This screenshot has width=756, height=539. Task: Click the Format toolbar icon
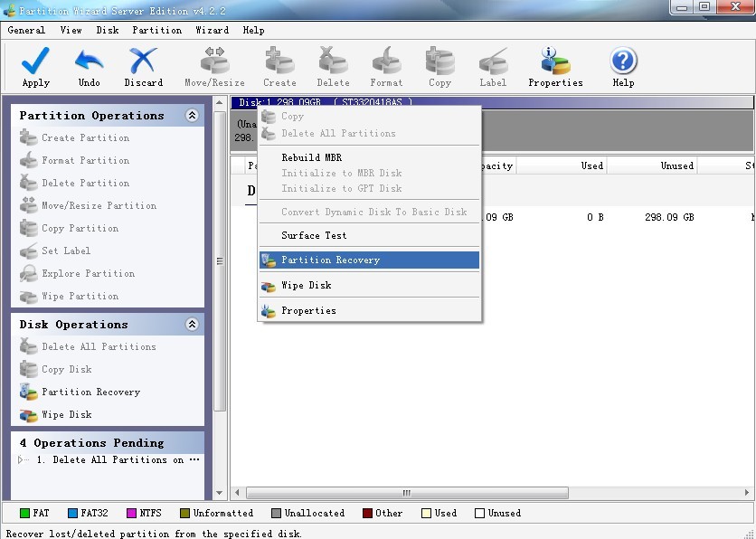[x=386, y=61]
